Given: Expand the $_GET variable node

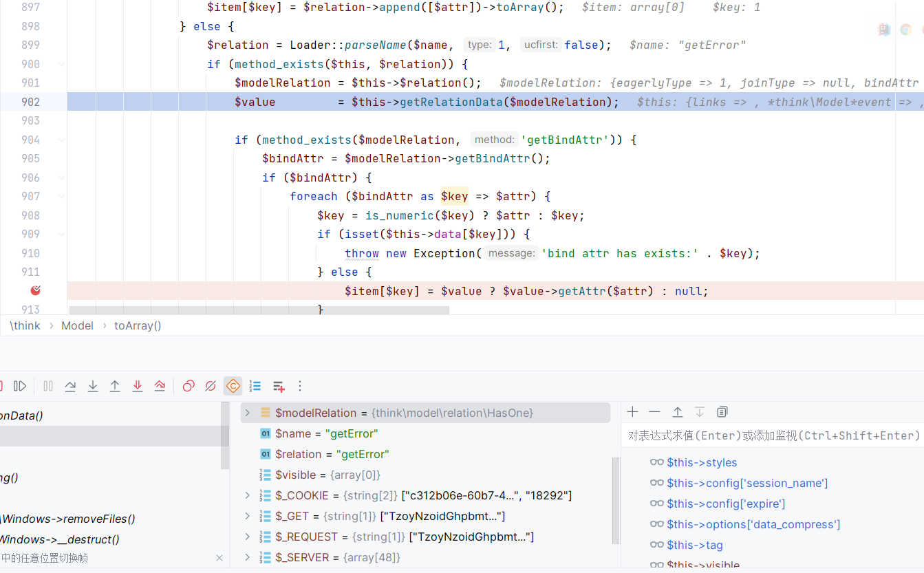Looking at the screenshot, I should [248, 516].
